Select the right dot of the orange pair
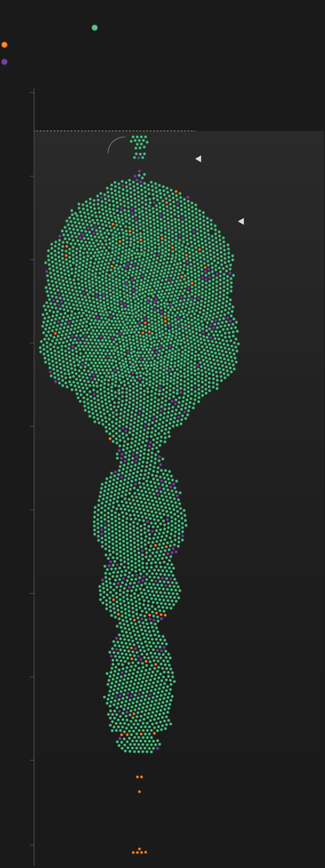325x868 pixels. point(142,777)
